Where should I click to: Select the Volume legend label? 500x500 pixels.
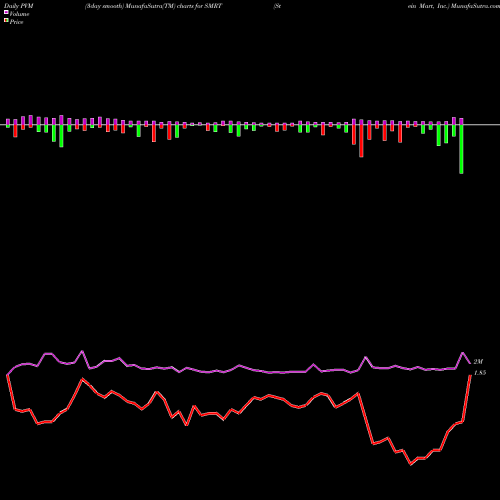[19, 14]
